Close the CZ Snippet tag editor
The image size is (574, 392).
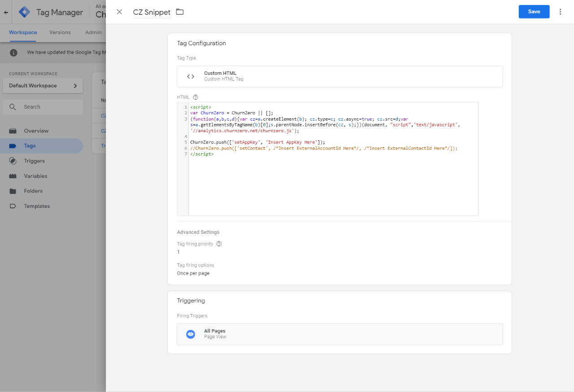click(x=119, y=12)
